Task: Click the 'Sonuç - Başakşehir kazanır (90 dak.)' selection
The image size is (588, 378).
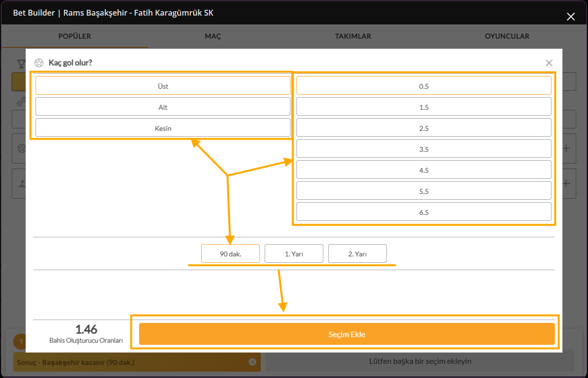Action: point(137,362)
